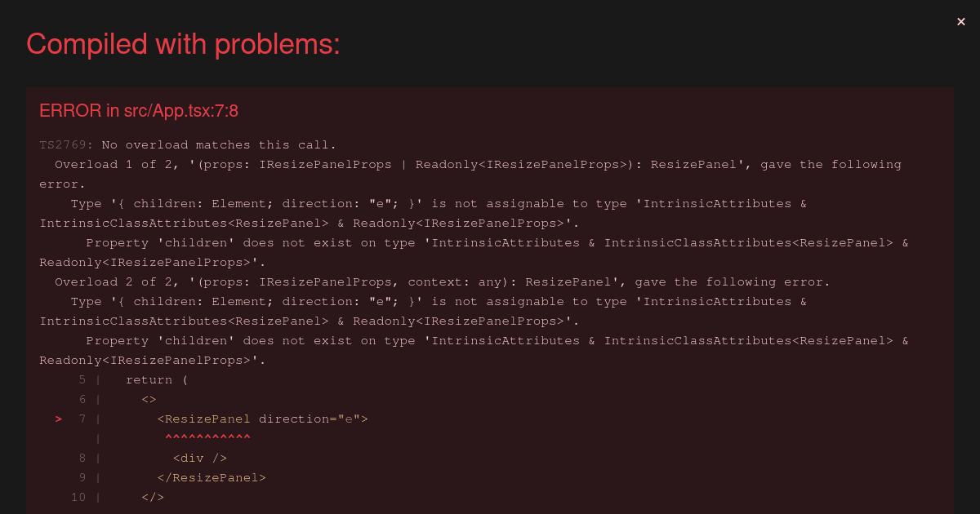980x514 pixels.
Task: Select the self-closing div on line 8
Action: [x=198, y=458]
